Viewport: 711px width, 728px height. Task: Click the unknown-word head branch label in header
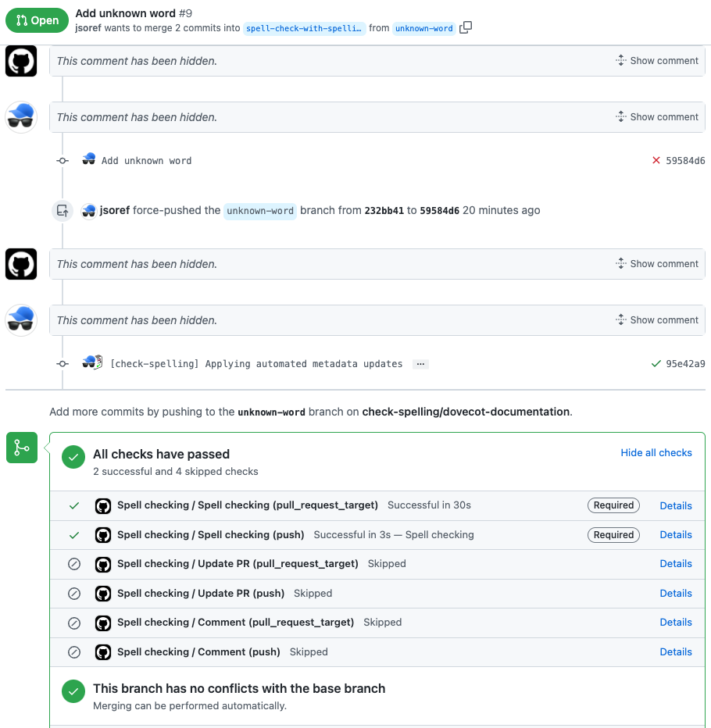click(424, 28)
